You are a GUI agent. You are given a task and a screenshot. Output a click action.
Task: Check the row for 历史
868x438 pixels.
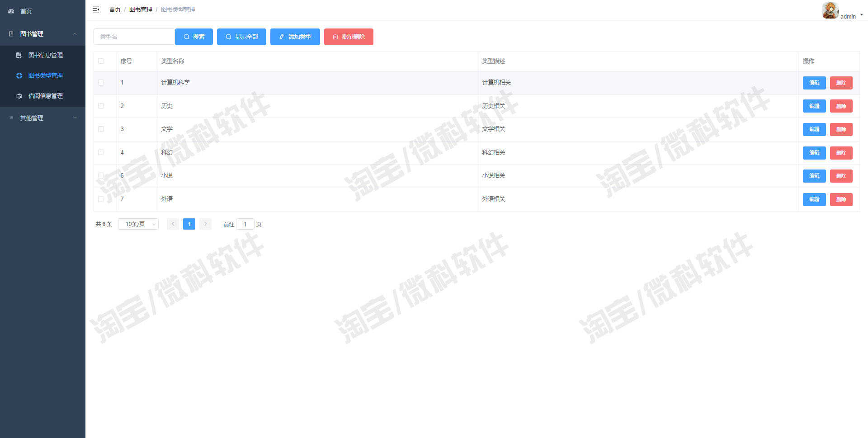coord(101,106)
